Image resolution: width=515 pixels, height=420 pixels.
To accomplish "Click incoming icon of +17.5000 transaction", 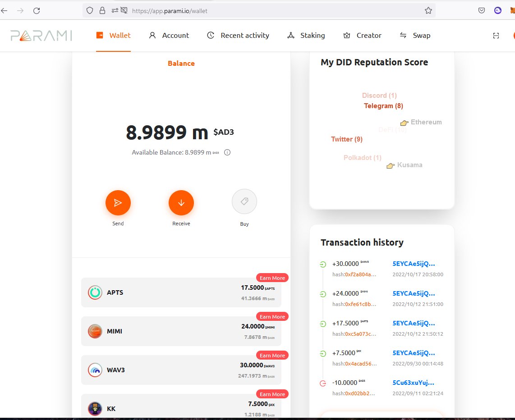I will [323, 324].
